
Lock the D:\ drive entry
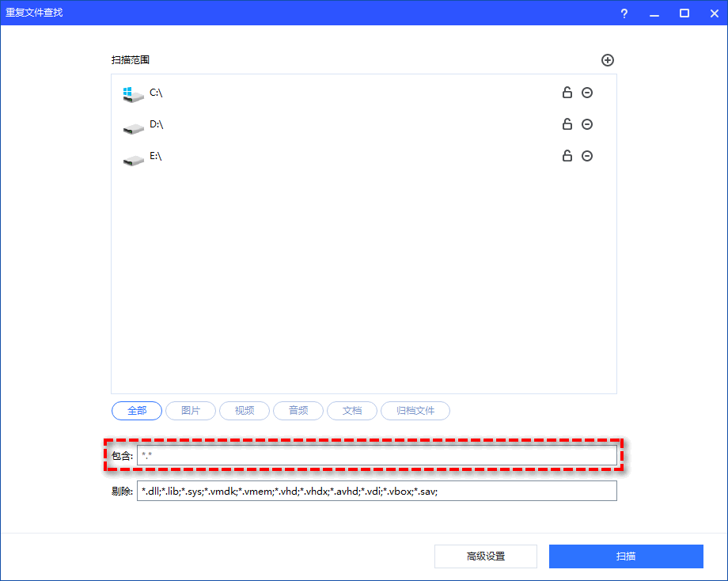click(x=567, y=124)
